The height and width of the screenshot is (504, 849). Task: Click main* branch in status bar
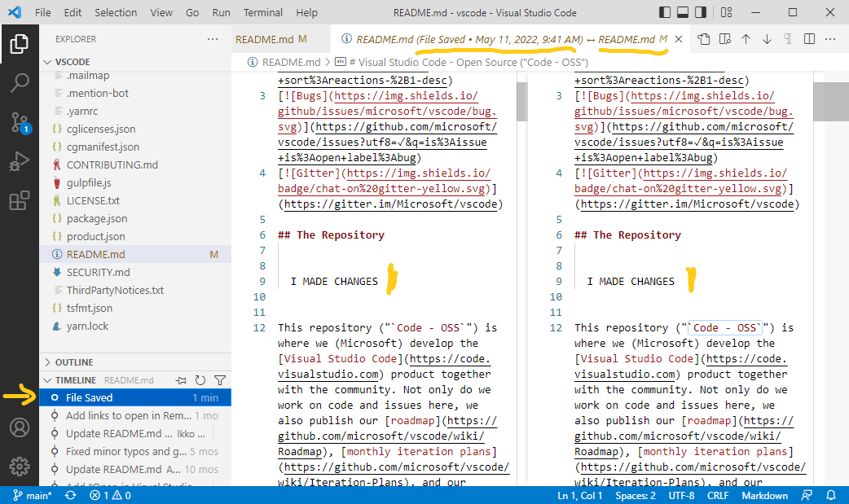(x=33, y=495)
